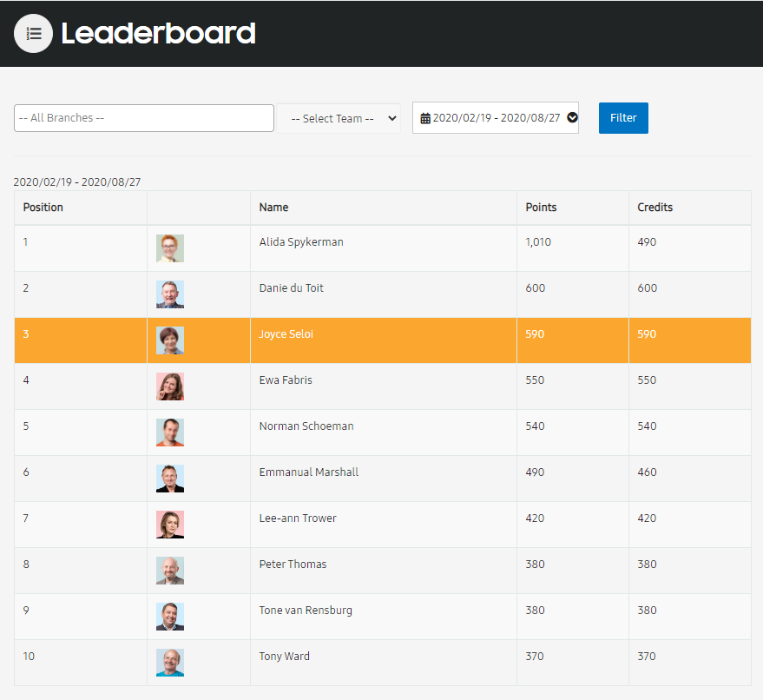Click Norman Schoeman's 540 points value

tap(535, 426)
